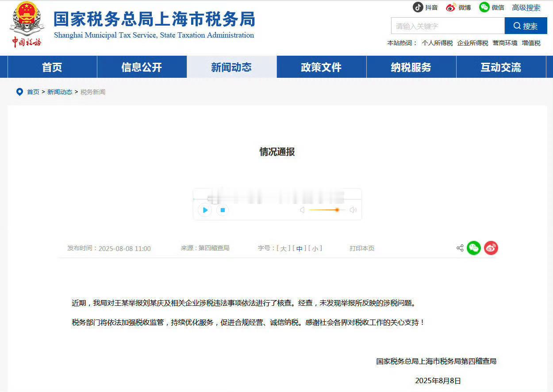
Task: Set font size to 中
Action: click(300, 248)
